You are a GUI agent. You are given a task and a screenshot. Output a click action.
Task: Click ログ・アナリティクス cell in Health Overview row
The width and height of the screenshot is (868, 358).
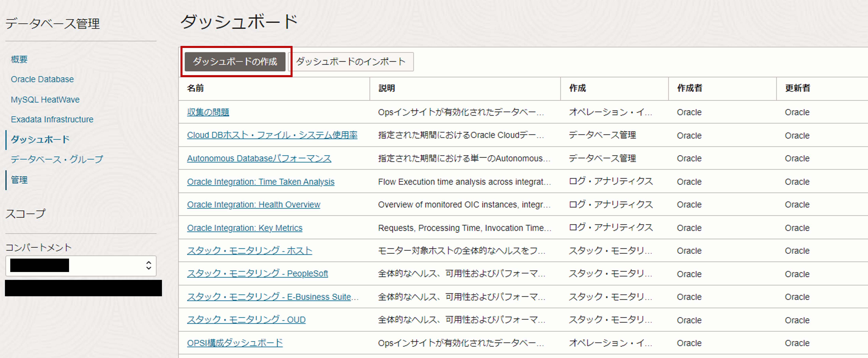click(611, 204)
